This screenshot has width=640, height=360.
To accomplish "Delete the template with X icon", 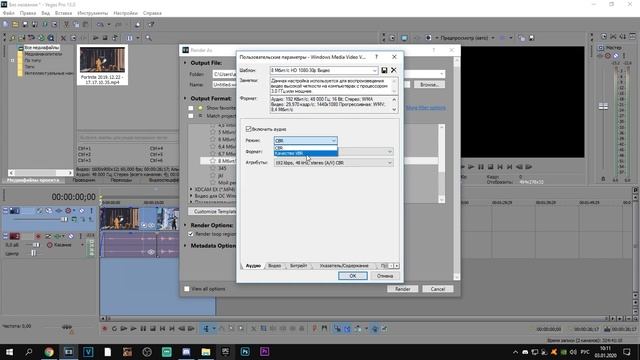I will coord(393,70).
